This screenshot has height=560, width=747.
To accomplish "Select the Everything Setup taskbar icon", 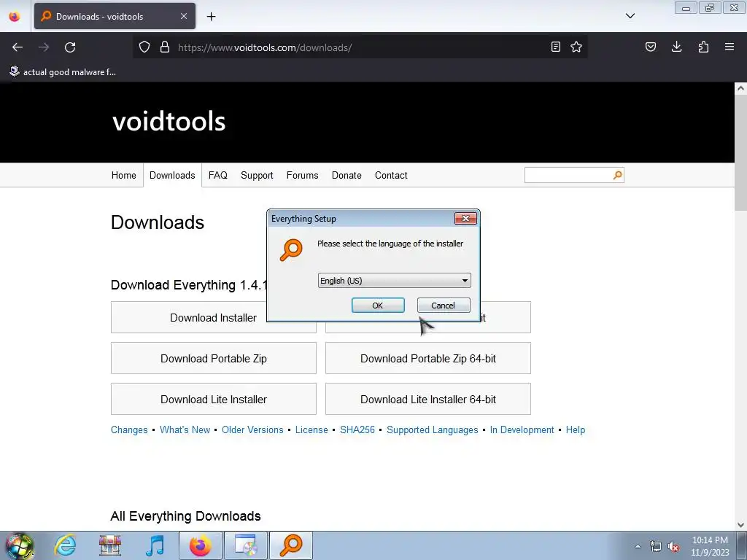I will 291,545.
